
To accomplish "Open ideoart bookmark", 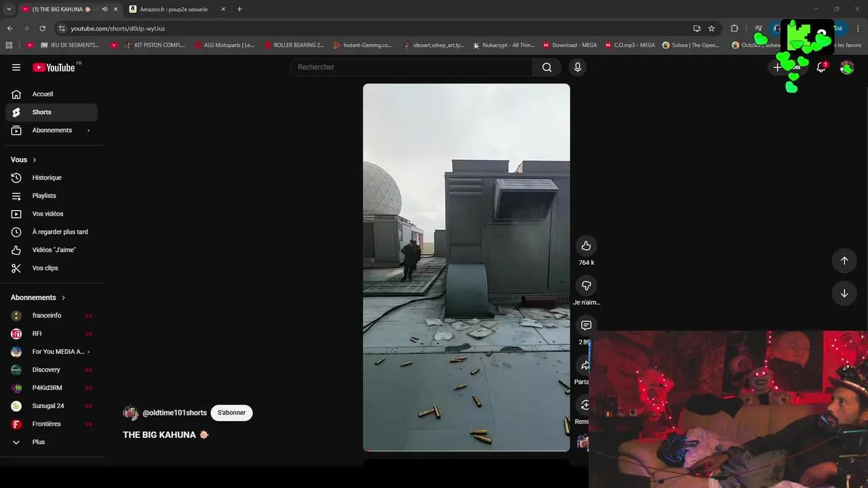I will click(434, 45).
